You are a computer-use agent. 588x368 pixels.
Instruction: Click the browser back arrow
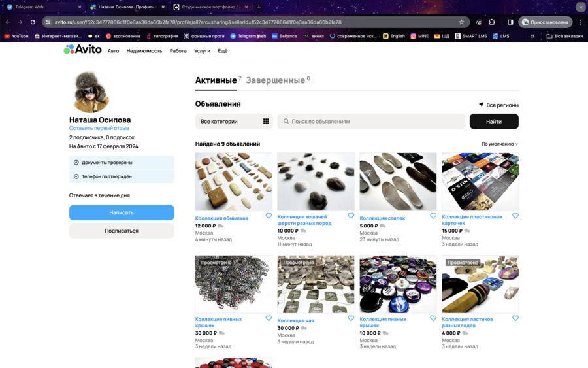8,22
